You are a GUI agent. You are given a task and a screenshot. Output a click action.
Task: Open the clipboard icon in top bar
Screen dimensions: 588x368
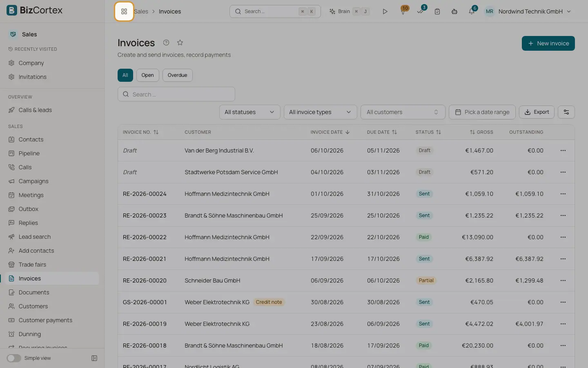click(x=437, y=11)
